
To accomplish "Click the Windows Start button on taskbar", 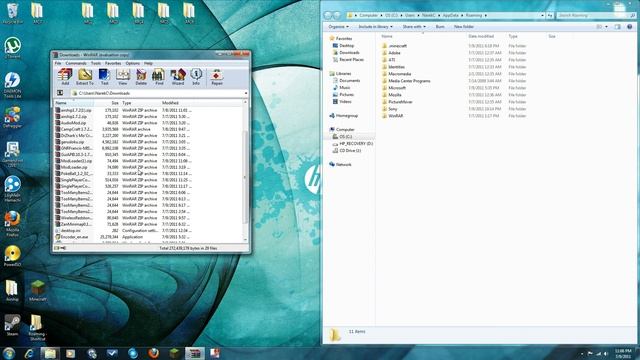I will pos(9,353).
